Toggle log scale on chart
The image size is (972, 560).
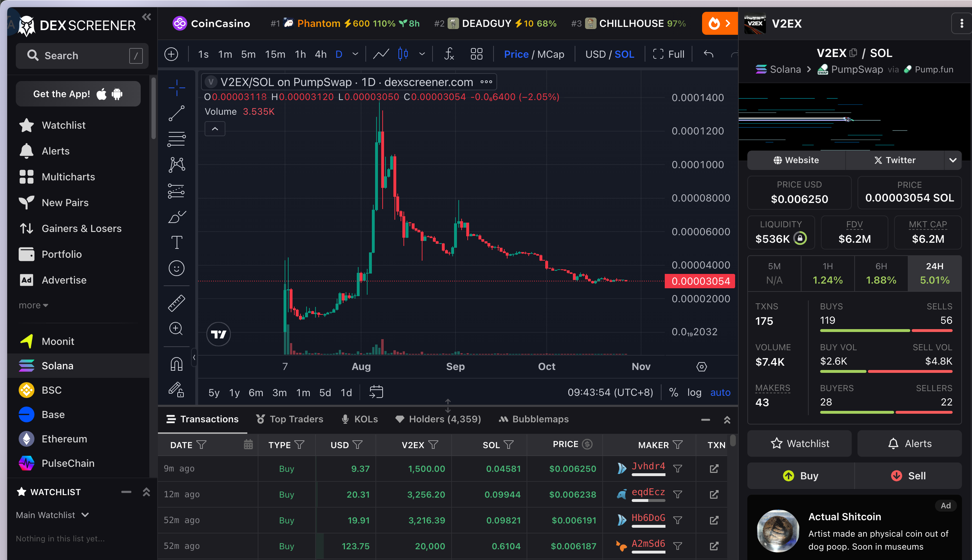tap(694, 392)
